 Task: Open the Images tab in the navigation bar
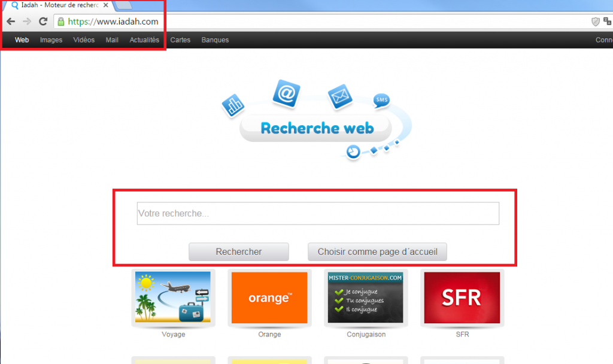pos(51,40)
